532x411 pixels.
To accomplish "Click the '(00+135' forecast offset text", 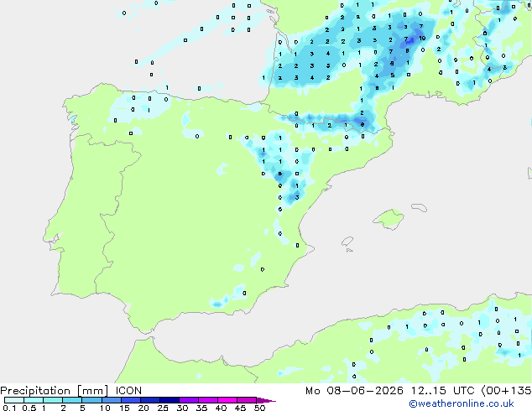I will [507, 391].
